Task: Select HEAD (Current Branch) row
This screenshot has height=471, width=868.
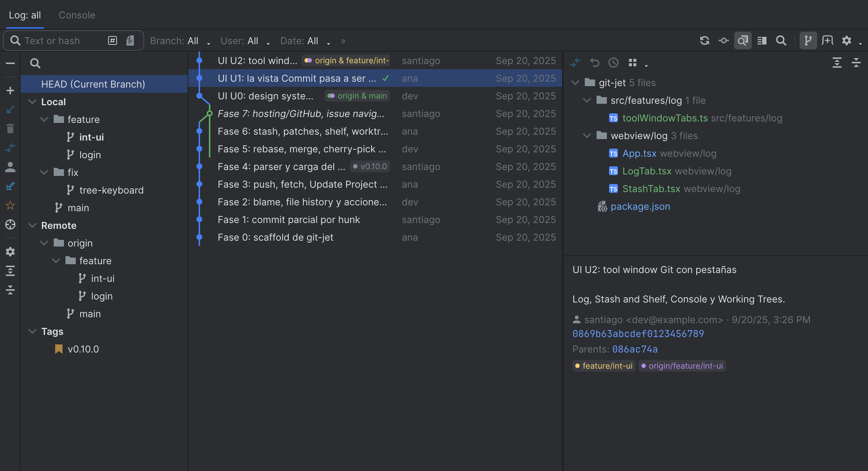Action: tap(104, 84)
